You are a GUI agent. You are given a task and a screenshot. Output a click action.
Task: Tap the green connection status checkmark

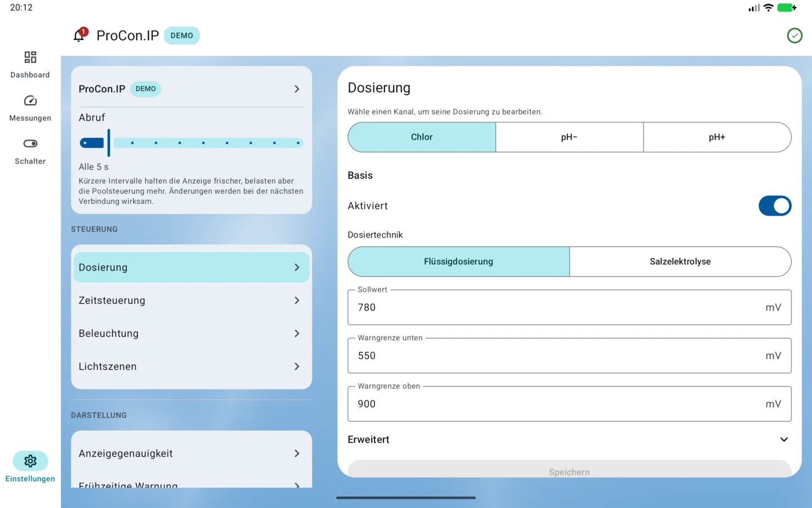(x=795, y=36)
